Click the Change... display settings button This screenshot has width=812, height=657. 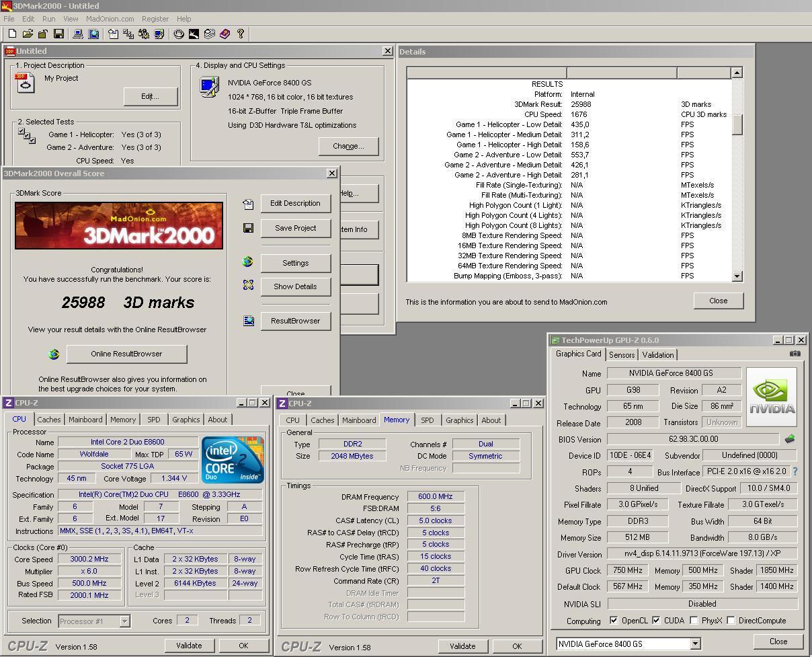coord(348,146)
